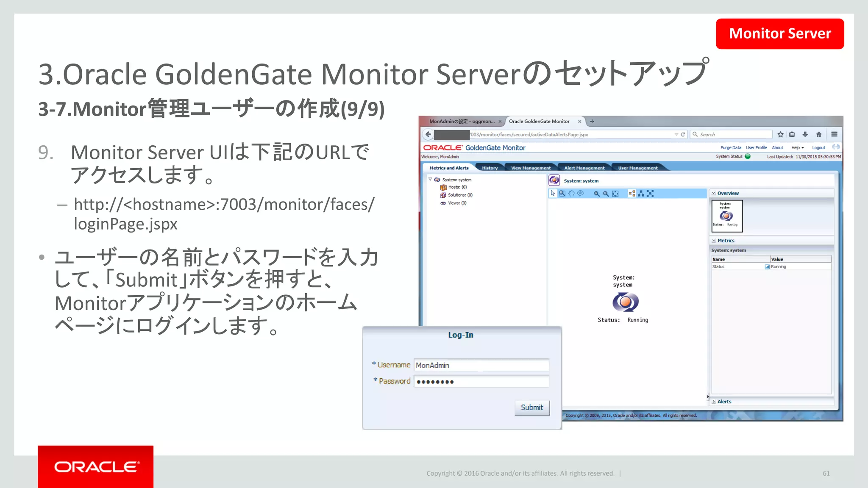This screenshot has height=488, width=868.
Task: Open the Help dropdown menu
Action: click(x=797, y=148)
